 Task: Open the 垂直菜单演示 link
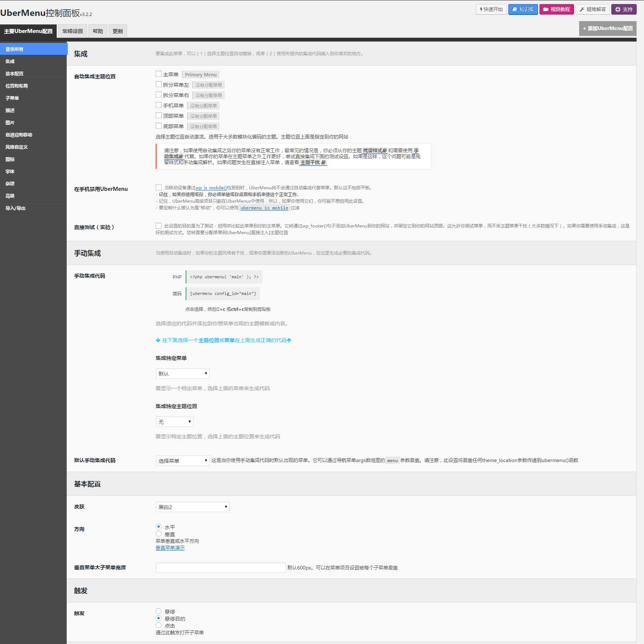point(170,548)
